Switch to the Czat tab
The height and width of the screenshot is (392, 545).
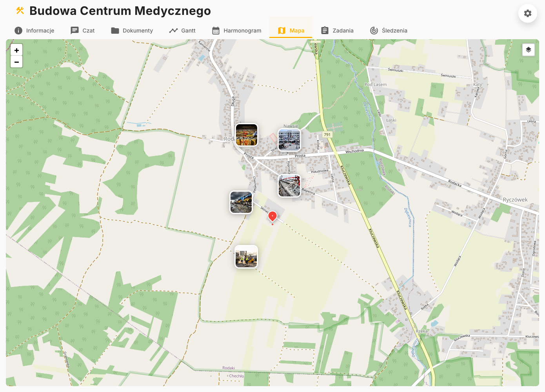point(83,31)
